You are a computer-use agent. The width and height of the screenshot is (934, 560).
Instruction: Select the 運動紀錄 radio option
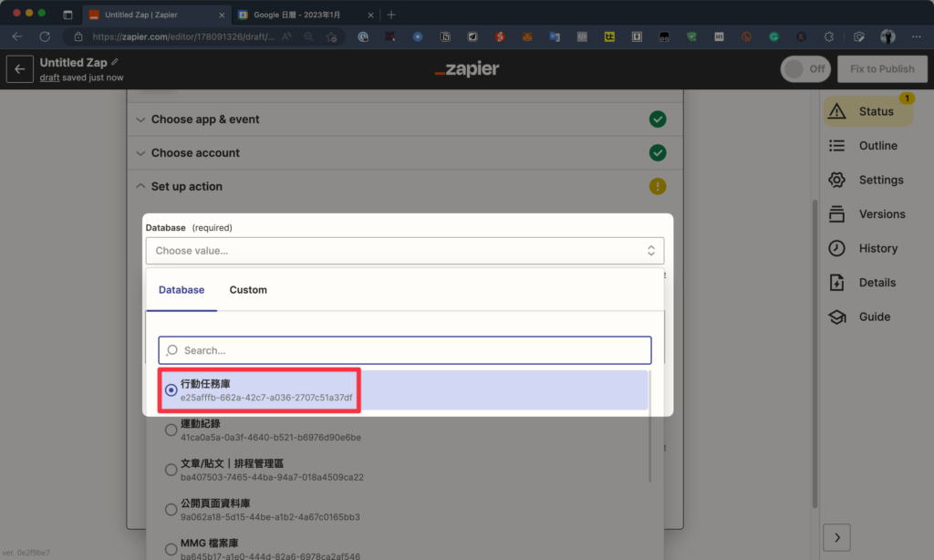[171, 430]
